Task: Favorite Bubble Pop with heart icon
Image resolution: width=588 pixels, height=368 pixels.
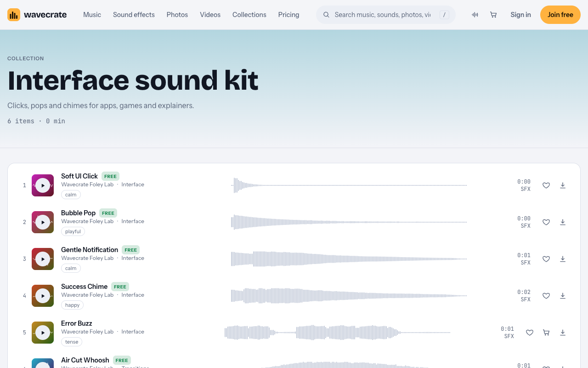Action: 546,222
